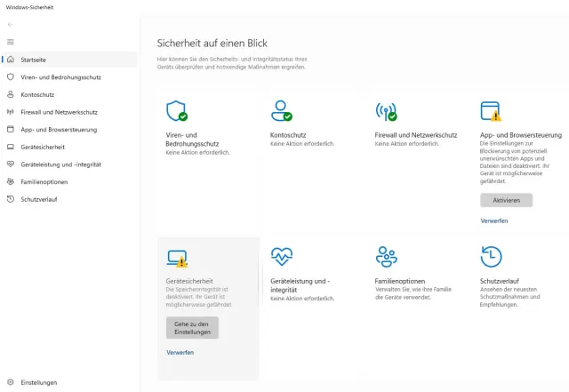The image size is (569, 392).
Task: Open the Geräteleistung heart monitor icon
Action: click(x=281, y=257)
